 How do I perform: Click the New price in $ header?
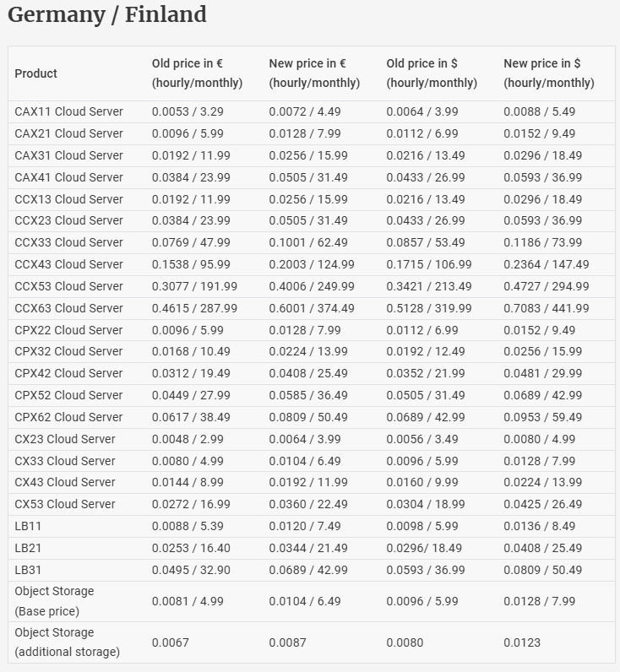point(549,73)
